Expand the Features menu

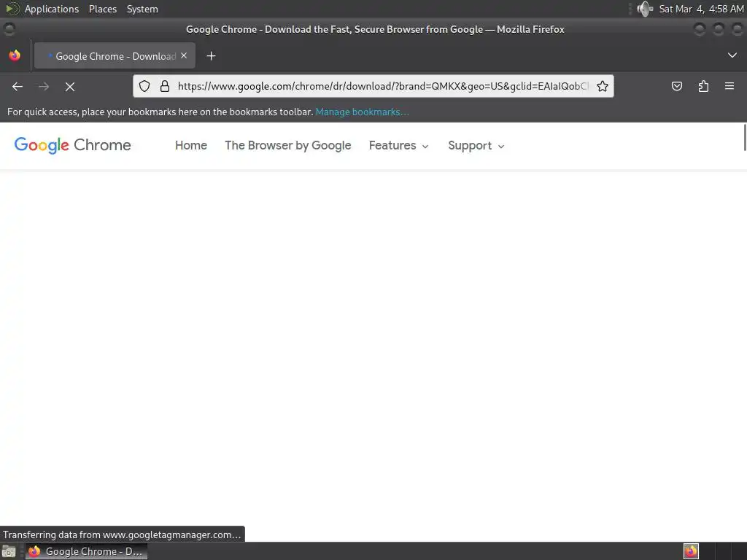coord(399,145)
